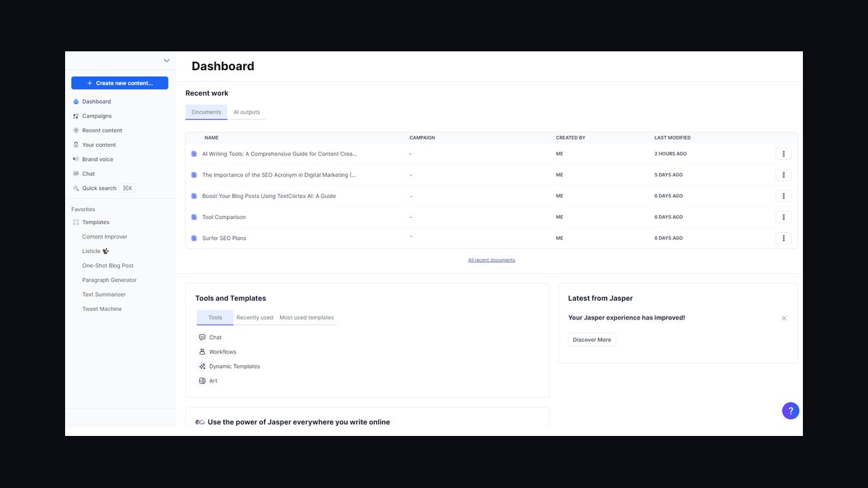Open the purple help question mark button
The height and width of the screenshot is (488, 868).
791,411
